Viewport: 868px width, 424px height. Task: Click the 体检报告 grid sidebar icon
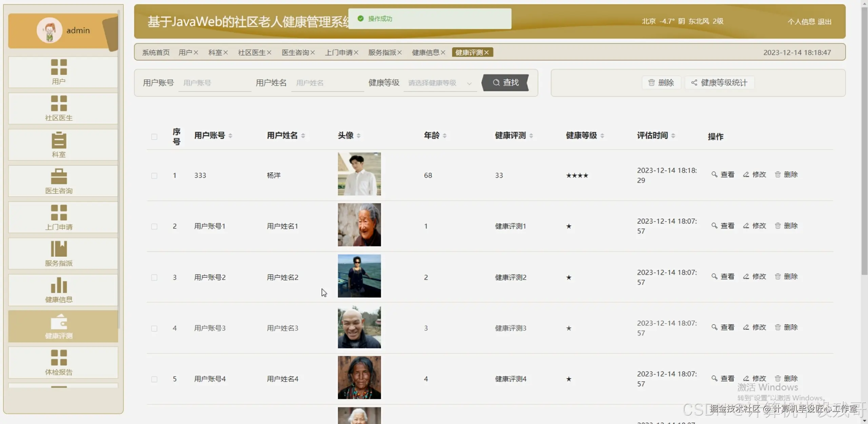[59, 358]
